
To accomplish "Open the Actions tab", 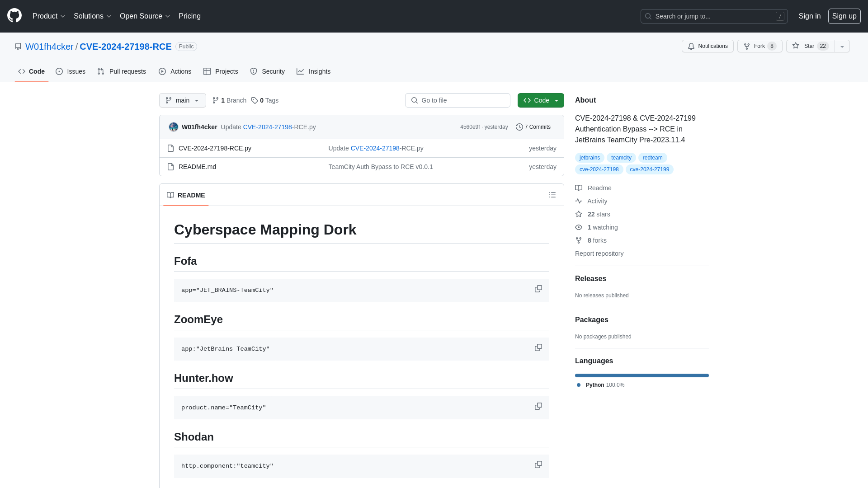I will tap(175, 71).
